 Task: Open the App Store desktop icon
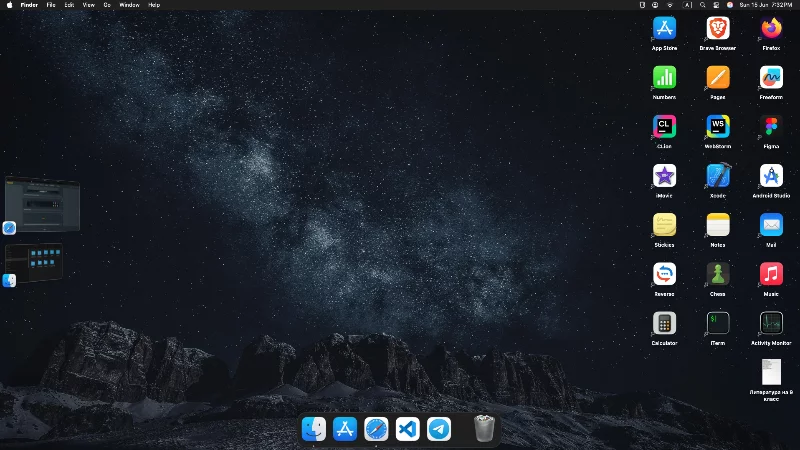[x=664, y=28]
